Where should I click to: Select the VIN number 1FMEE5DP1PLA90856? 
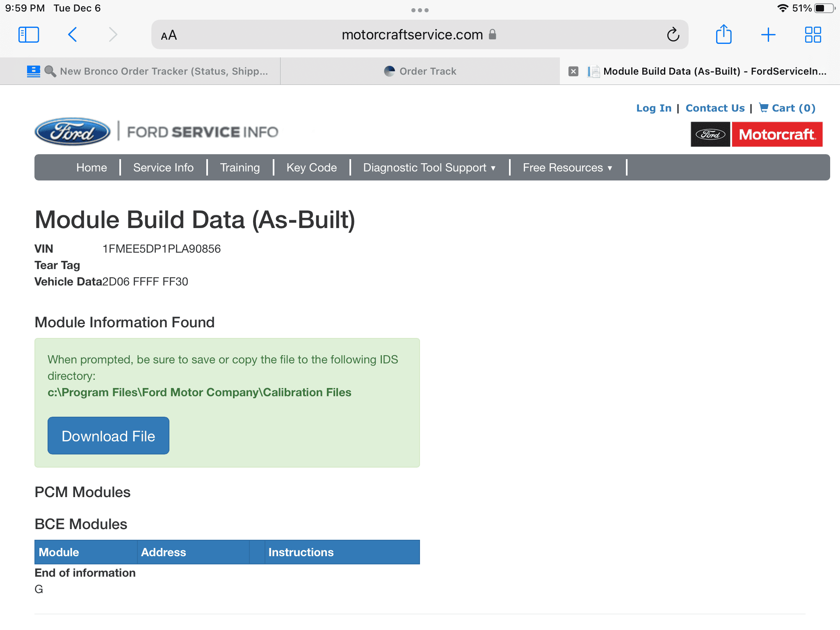161,249
